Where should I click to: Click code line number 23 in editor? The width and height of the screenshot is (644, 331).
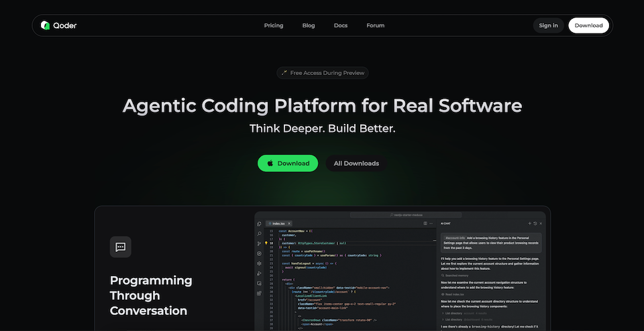click(272, 263)
